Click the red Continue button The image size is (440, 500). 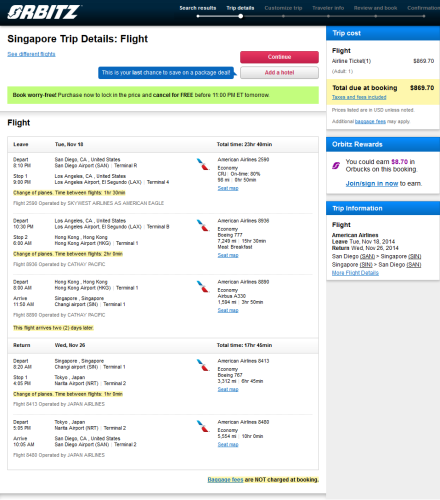[x=279, y=57]
